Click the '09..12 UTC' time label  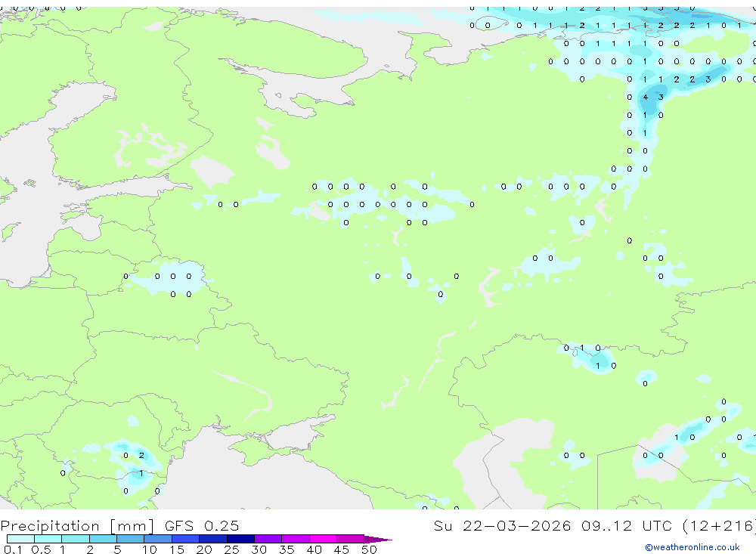coord(627,525)
